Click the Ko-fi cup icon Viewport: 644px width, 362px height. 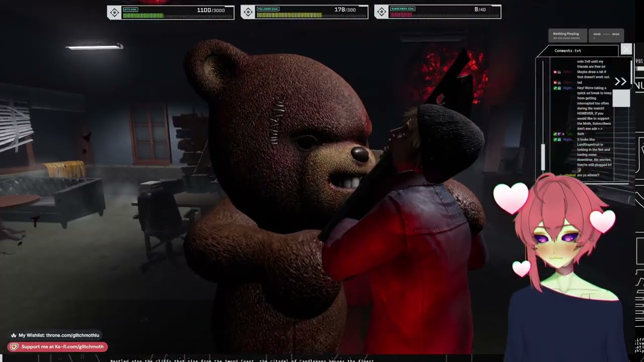(14, 346)
